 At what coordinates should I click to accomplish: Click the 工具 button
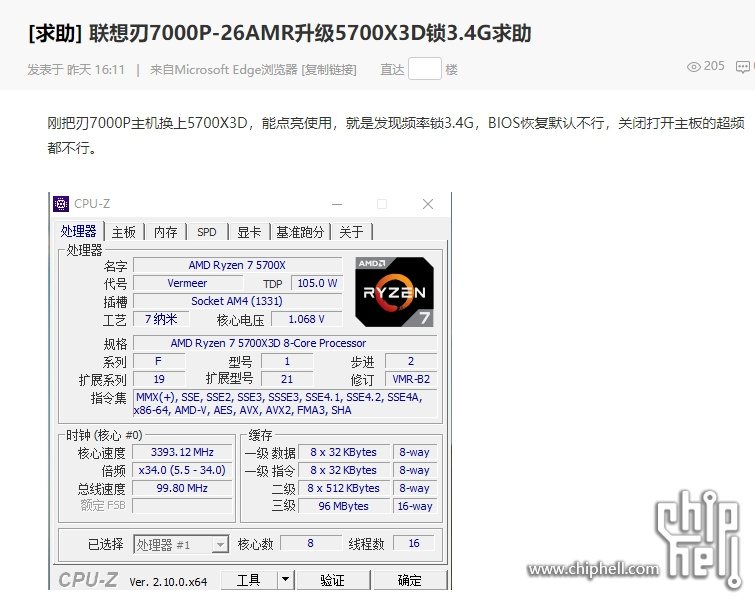point(249,580)
